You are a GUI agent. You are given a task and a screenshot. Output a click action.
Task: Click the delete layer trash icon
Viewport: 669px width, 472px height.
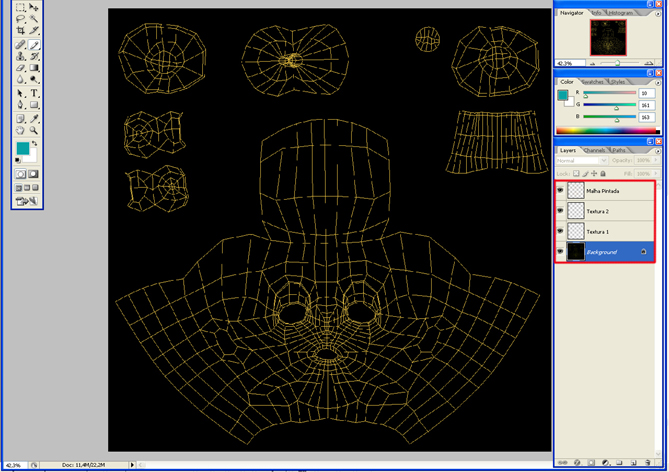pos(647,463)
